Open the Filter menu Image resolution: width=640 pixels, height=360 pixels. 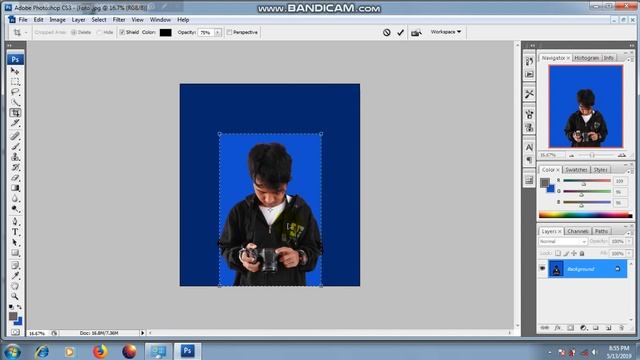[x=119, y=20]
